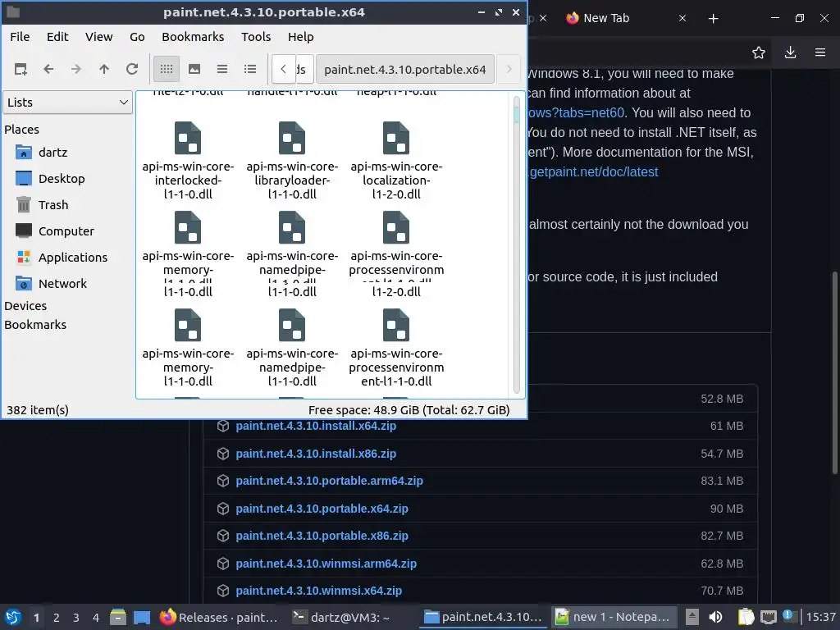Open the Edit menu
The height and width of the screenshot is (630, 840).
pos(57,37)
